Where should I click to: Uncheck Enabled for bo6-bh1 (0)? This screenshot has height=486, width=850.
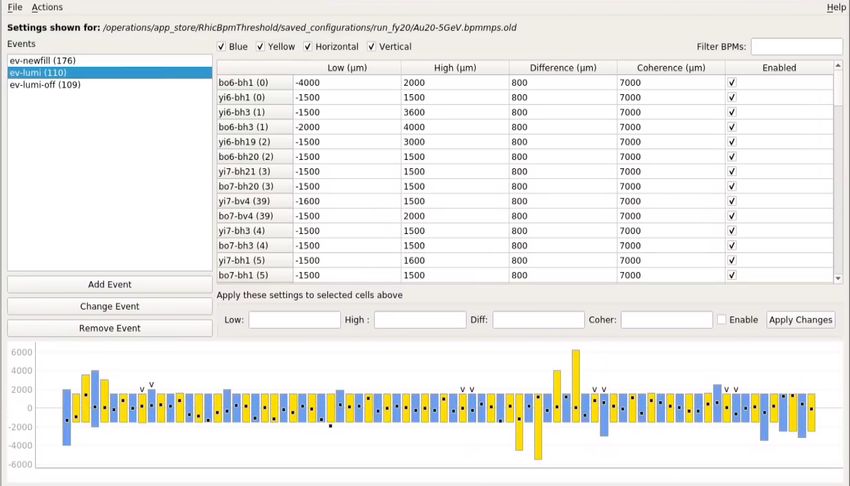pos(732,82)
